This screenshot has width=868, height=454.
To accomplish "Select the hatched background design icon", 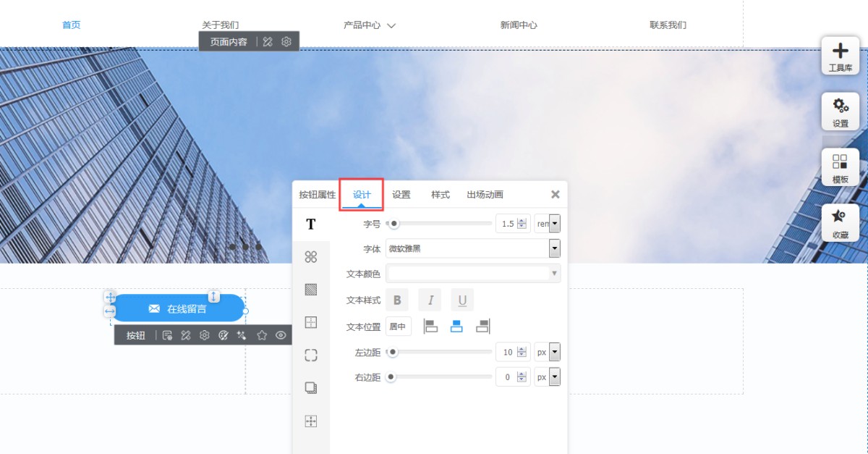I will [311, 290].
